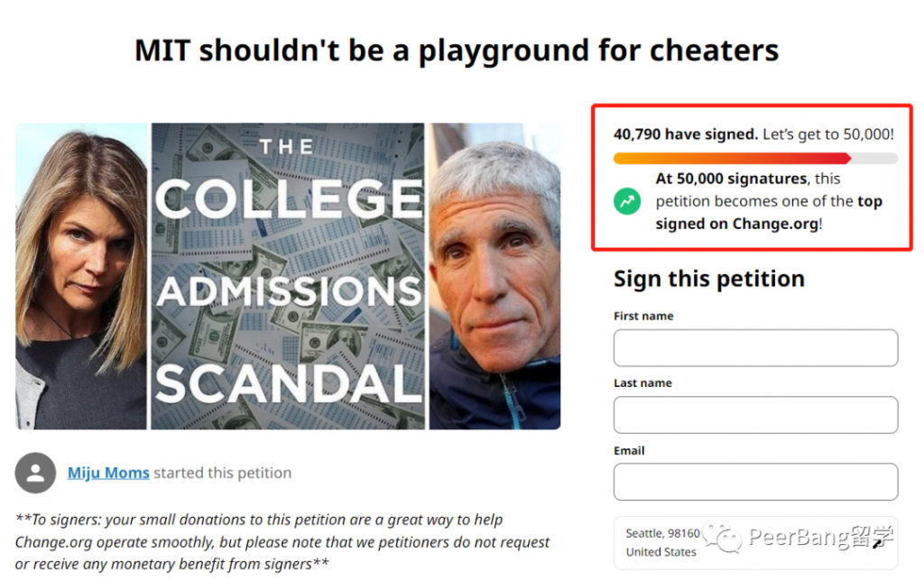Focus the Last name input field
Viewport: 924px width, 580px height.
click(755, 415)
